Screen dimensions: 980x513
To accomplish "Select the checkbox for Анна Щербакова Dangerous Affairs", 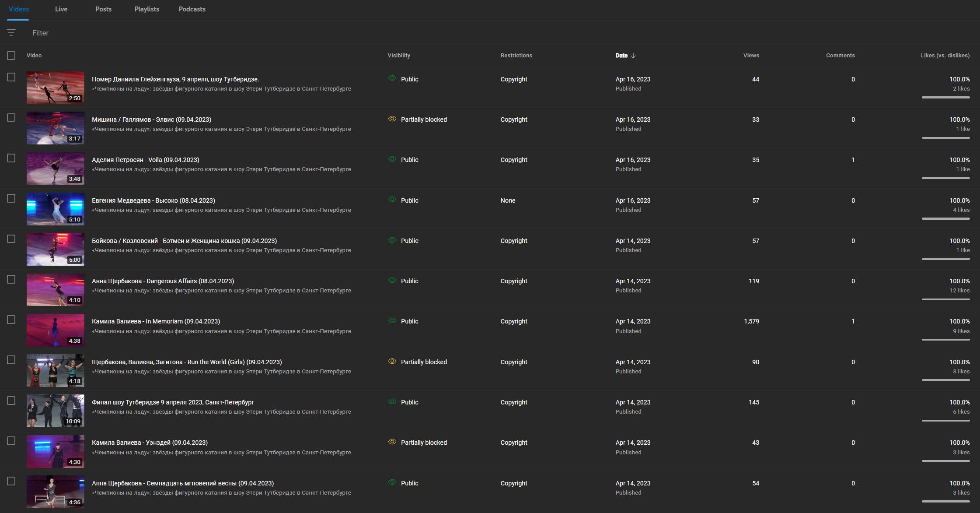I will tap(11, 279).
